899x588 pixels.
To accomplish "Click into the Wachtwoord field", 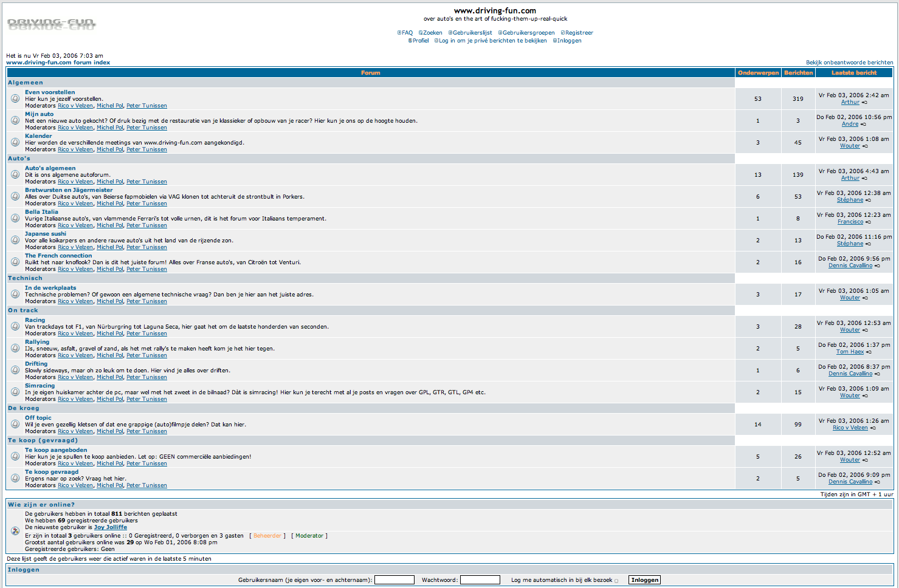I will [x=480, y=580].
